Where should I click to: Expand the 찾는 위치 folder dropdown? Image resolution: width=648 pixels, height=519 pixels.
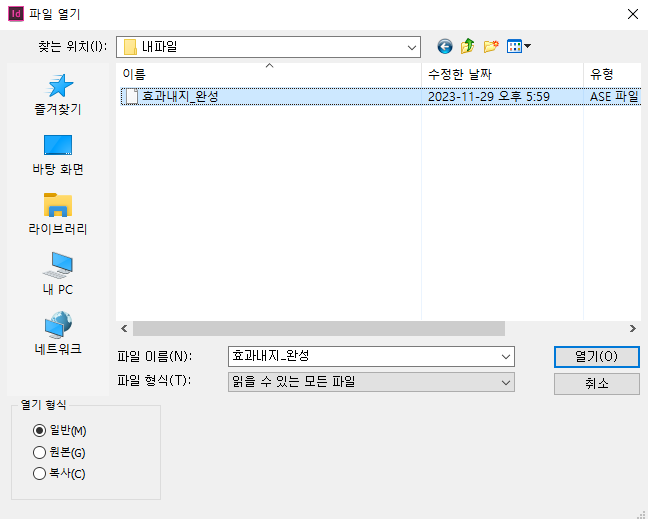(412, 47)
